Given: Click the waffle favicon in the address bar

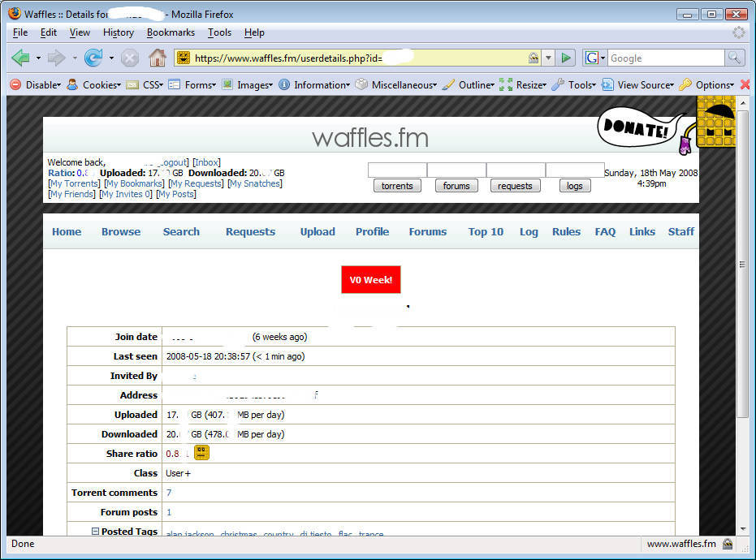Looking at the screenshot, I should (x=184, y=58).
